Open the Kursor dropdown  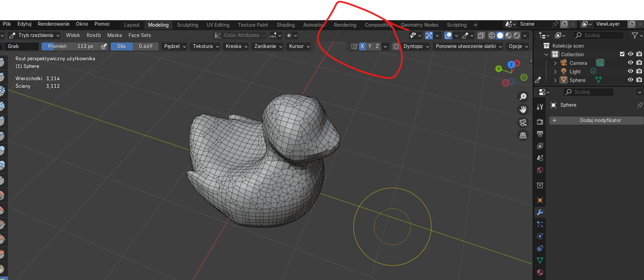[299, 46]
